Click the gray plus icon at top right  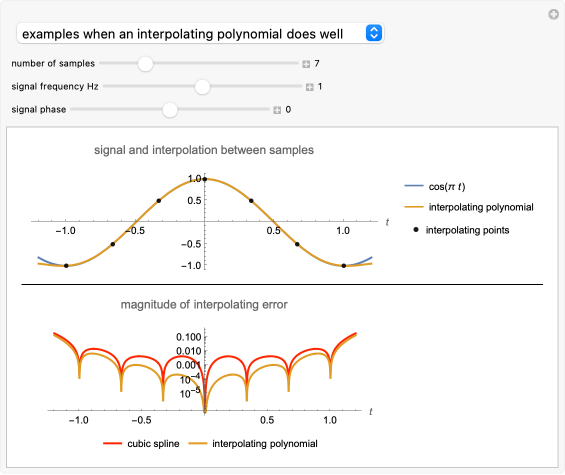pos(553,14)
